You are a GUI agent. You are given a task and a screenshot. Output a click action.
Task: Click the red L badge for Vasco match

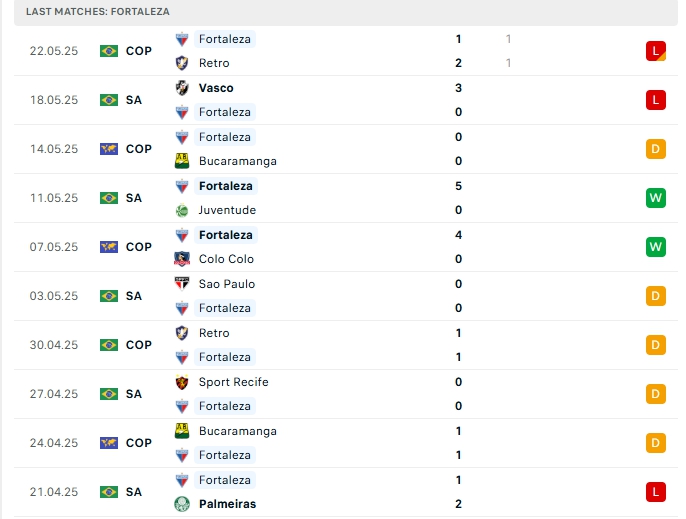[656, 100]
